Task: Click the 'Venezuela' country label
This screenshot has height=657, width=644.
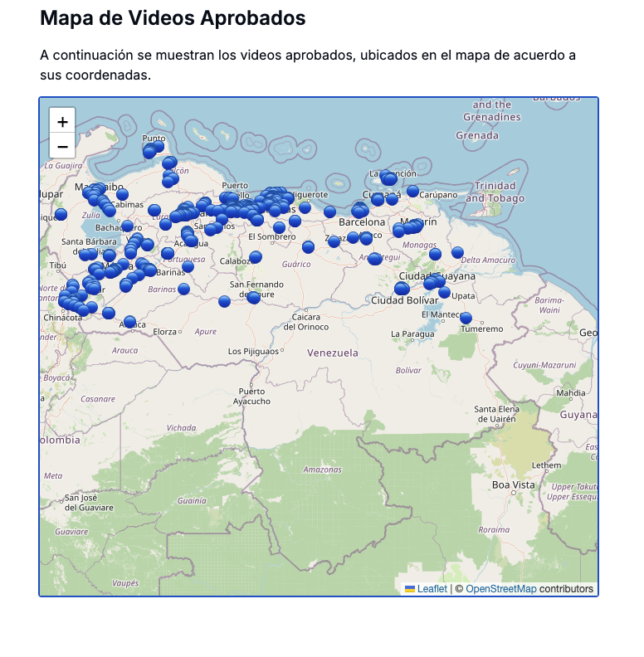Action: point(333,353)
